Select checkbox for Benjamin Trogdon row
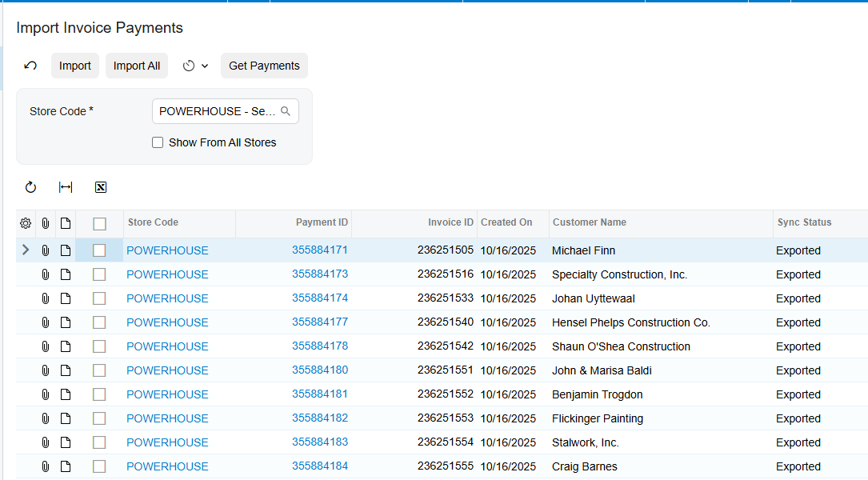 (99, 394)
